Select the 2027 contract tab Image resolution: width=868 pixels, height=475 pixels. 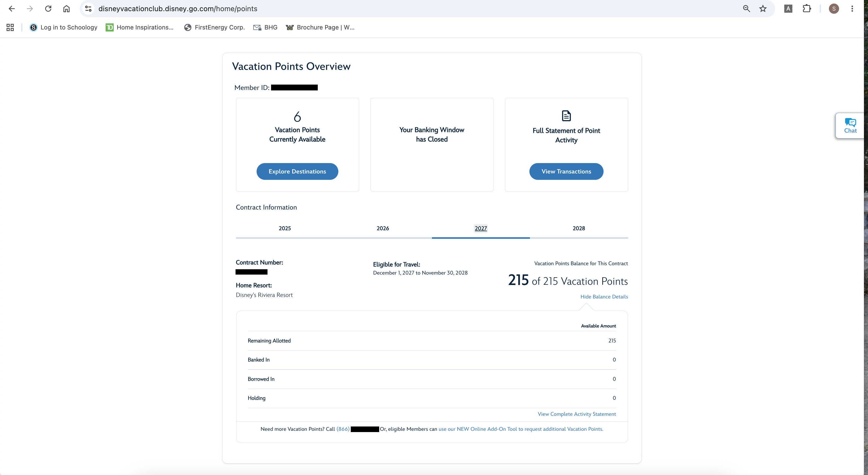[481, 228]
